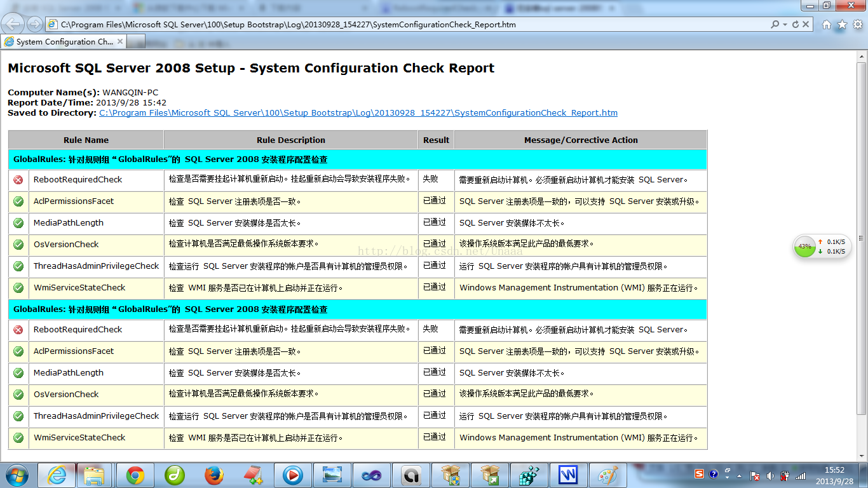Screen dimensions: 868x488
Task: Click the page scrollbar down arrow
Action: (862, 456)
